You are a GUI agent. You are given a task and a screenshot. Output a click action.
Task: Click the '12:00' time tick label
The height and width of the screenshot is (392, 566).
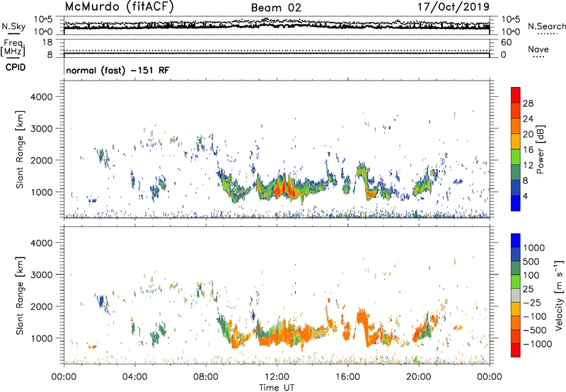[277, 377]
